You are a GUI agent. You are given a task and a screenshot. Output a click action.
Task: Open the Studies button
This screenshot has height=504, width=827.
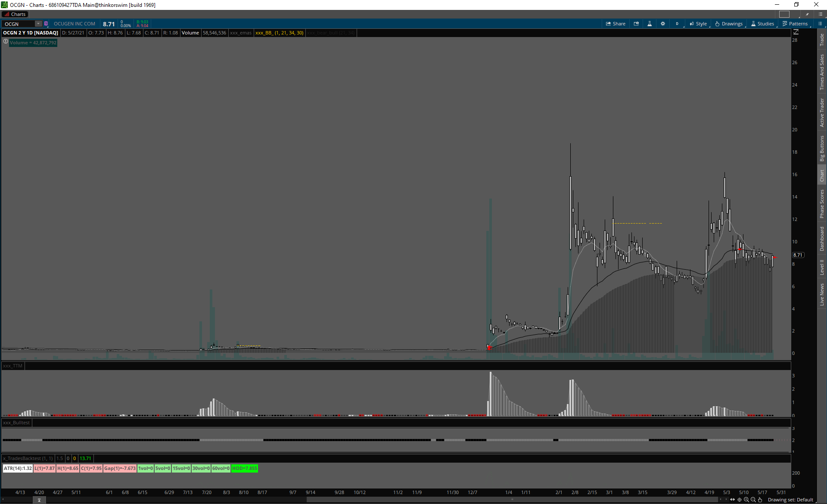pyautogui.click(x=762, y=24)
